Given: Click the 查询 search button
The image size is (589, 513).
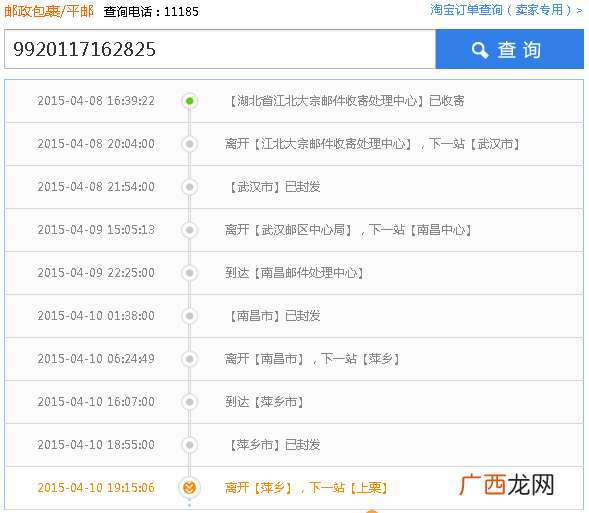Looking at the screenshot, I should 509,49.
